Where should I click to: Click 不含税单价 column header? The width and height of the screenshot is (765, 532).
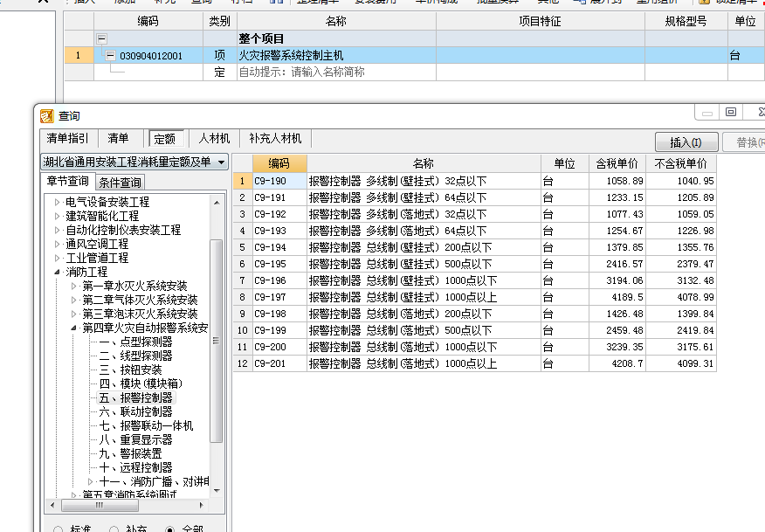(680, 163)
